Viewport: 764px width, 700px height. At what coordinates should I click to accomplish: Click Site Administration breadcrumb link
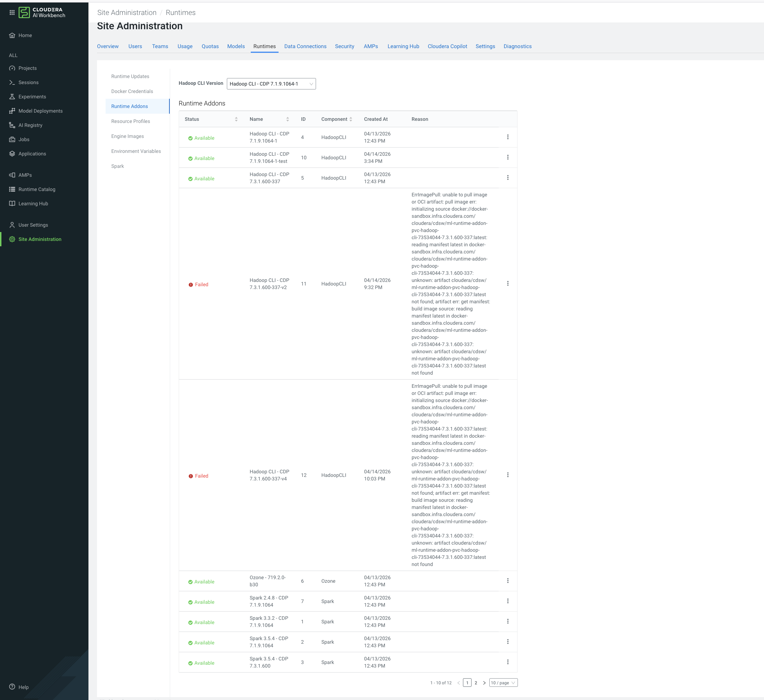click(127, 12)
